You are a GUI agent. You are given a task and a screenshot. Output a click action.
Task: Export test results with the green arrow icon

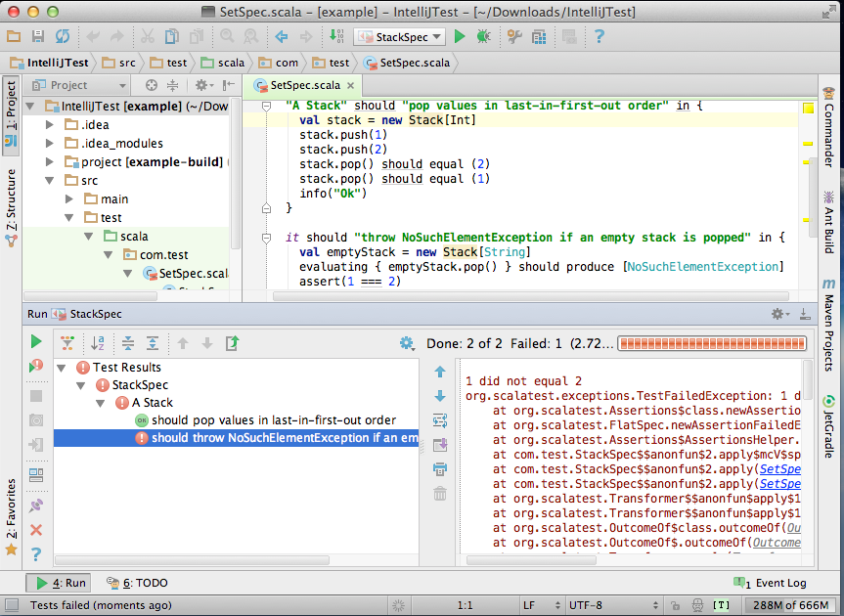point(232,342)
